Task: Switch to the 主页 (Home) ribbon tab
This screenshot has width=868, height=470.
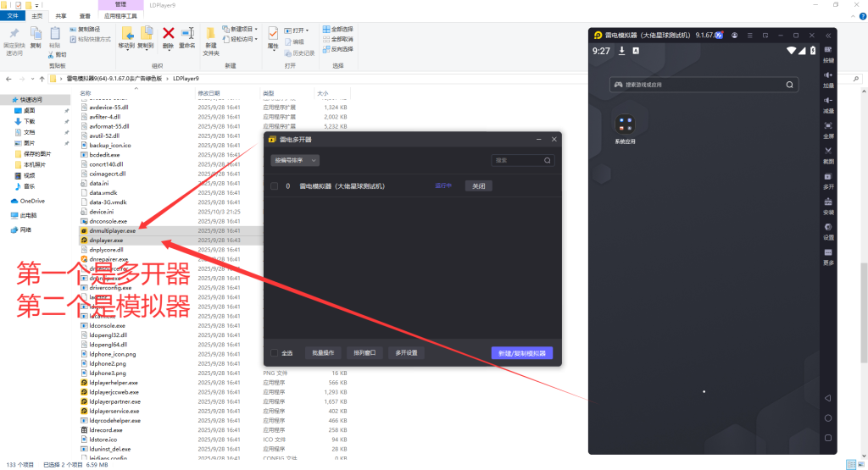Action: [37, 16]
